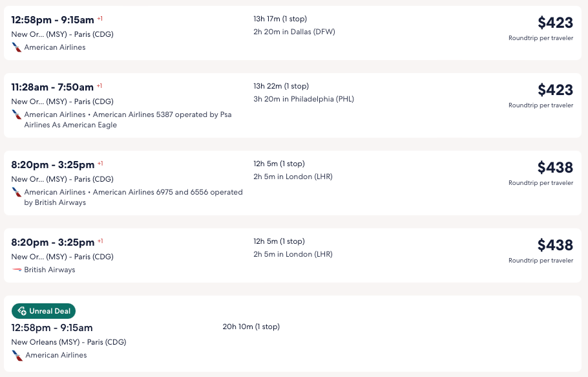The width and height of the screenshot is (588, 377).
Task: Click the red +1 marker on the British Airways flight
Action: pos(100,241)
